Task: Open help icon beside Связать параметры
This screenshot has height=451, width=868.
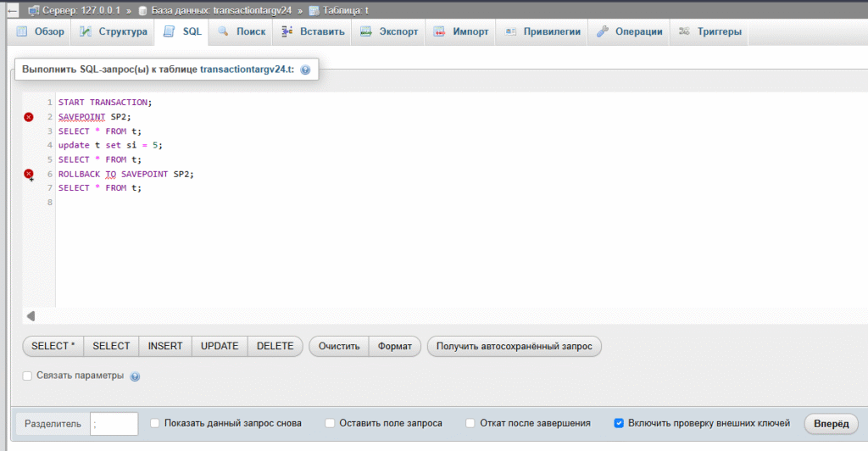Action: coord(135,376)
